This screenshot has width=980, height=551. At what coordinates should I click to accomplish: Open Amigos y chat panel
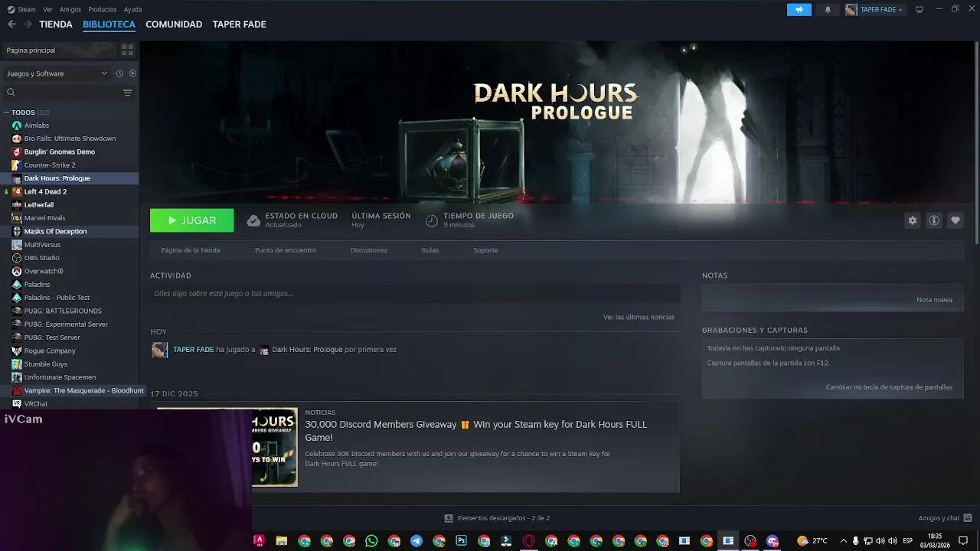[x=945, y=518]
